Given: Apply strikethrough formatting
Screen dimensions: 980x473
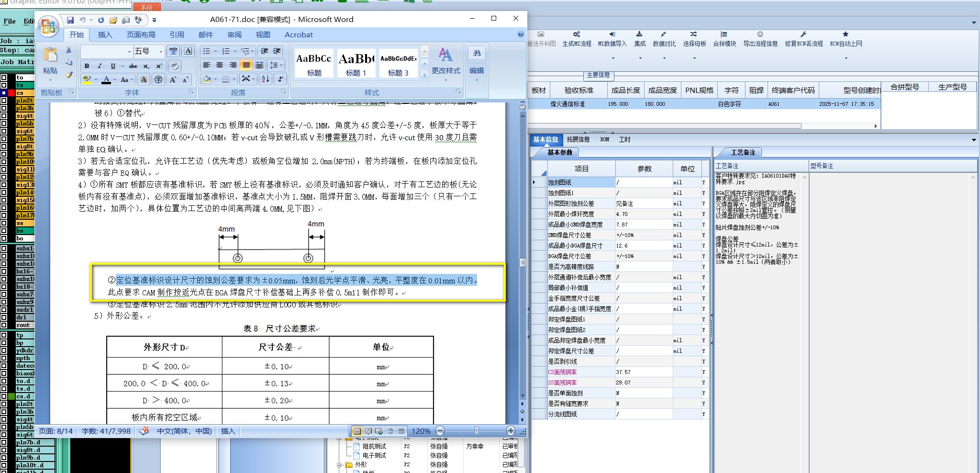Looking at the screenshot, I should click(133, 66).
